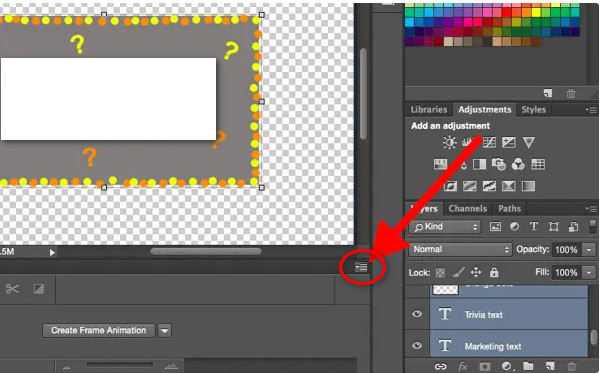Image resolution: width=600 pixels, height=374 pixels.
Task: Select the Trivia text layer
Action: pyautogui.click(x=509, y=314)
